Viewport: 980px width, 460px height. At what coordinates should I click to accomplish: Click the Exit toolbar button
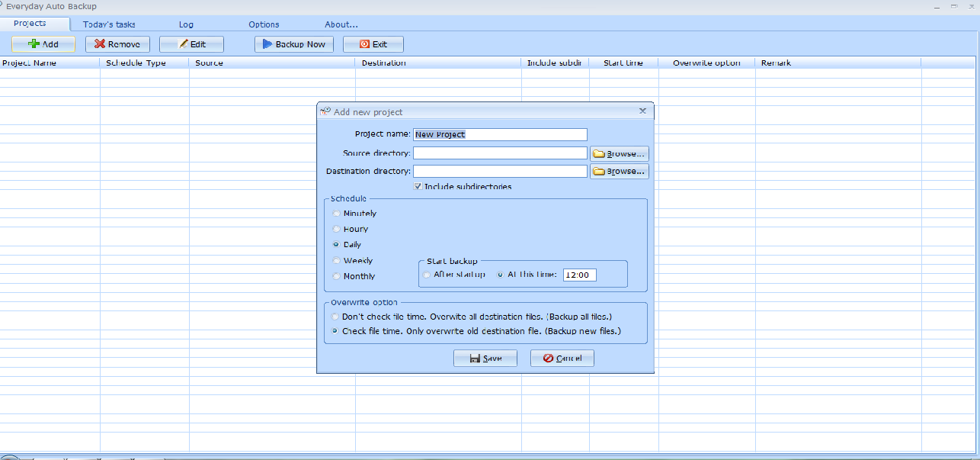[373, 44]
